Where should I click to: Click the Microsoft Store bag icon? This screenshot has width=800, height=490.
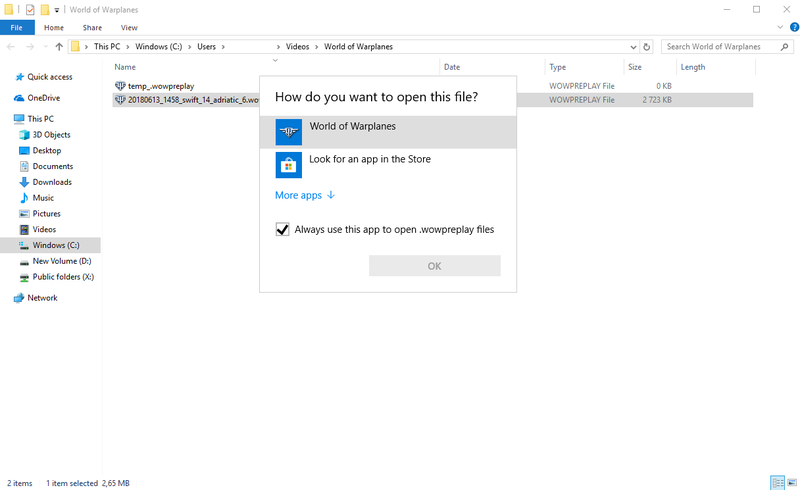(x=288, y=164)
